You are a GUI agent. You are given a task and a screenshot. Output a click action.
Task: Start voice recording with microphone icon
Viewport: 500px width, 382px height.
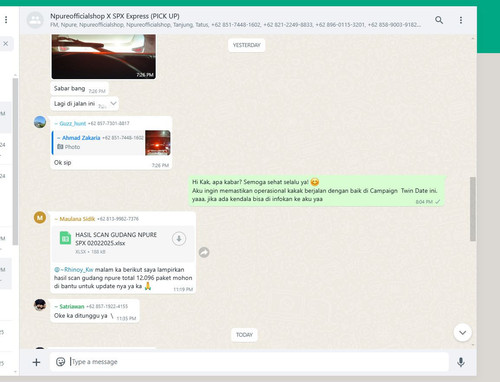coord(461,362)
